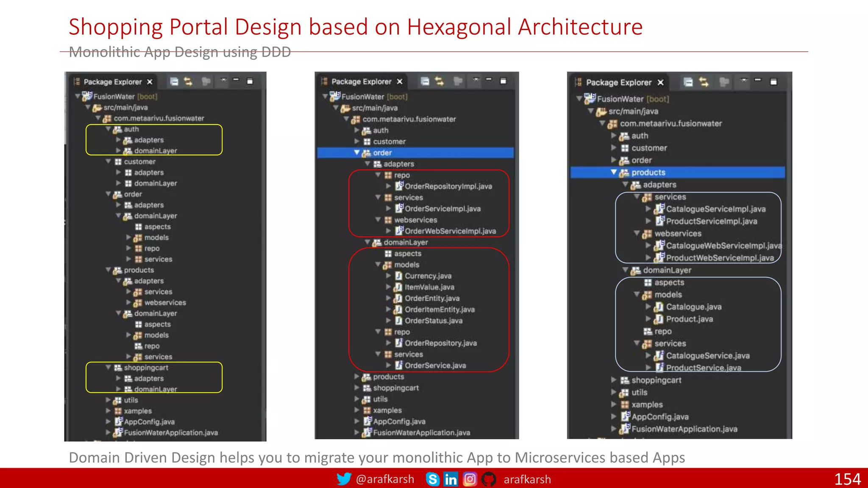Click Link with Editor icon in left explorer
Screen dimensions: 868x488
coord(188,81)
